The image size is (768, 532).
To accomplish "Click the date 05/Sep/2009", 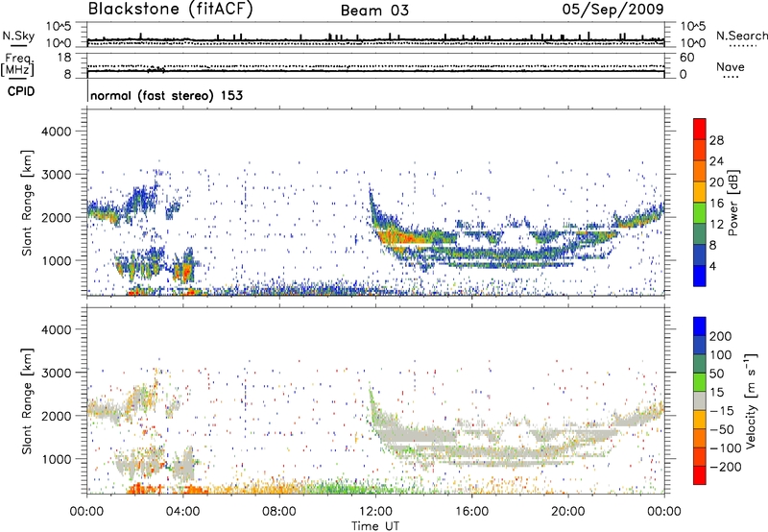I will [612, 10].
